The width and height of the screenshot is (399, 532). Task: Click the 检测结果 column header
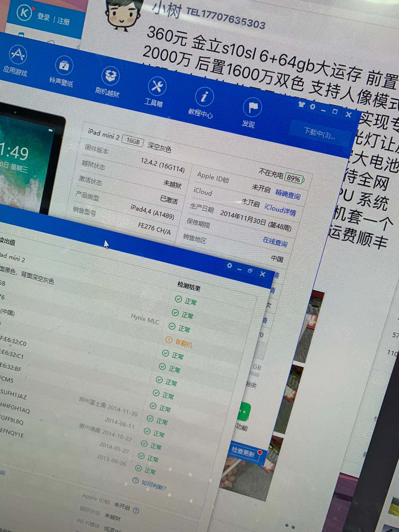pos(189,286)
